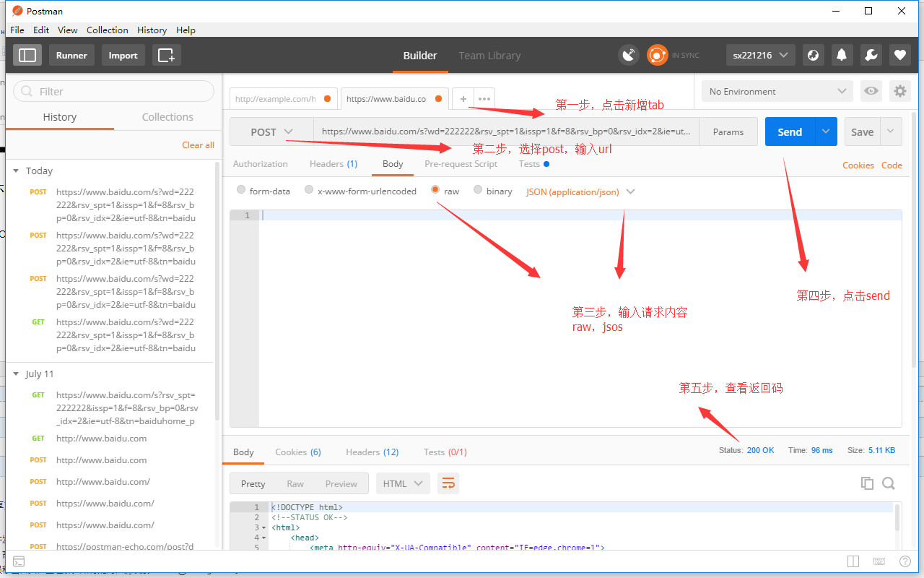
Task: Open help question mark icon
Action: (905, 561)
